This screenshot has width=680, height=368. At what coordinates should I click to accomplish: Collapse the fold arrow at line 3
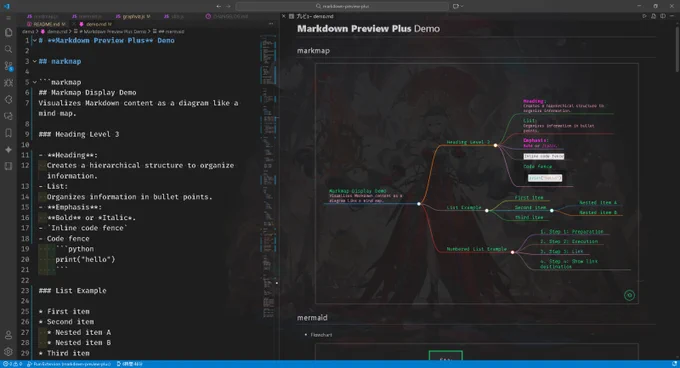point(34,61)
